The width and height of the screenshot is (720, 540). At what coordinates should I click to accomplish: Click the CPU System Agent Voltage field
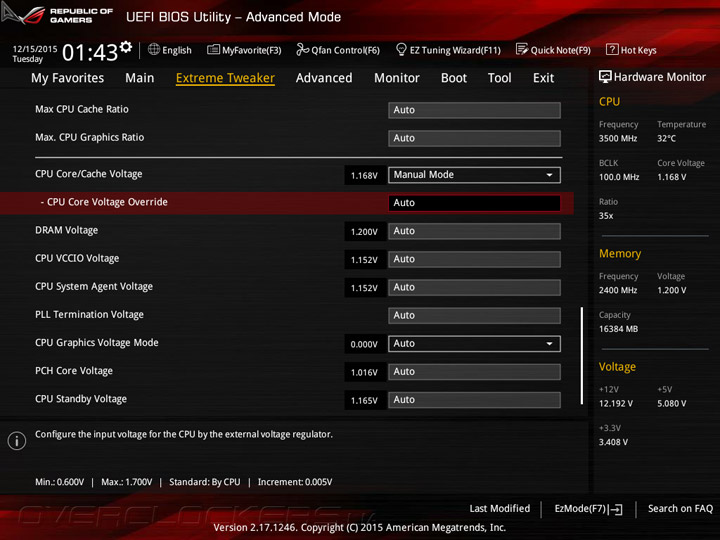[x=474, y=287]
